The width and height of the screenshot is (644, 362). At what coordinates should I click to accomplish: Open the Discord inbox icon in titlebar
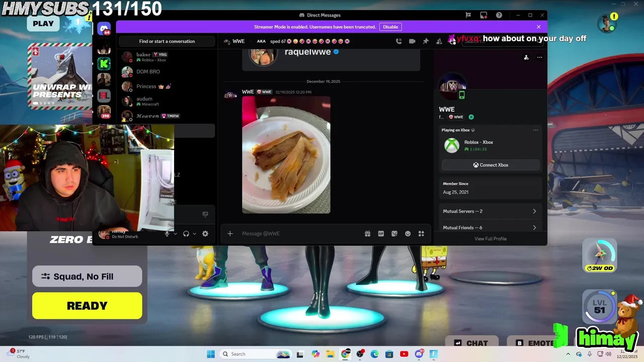click(484, 15)
